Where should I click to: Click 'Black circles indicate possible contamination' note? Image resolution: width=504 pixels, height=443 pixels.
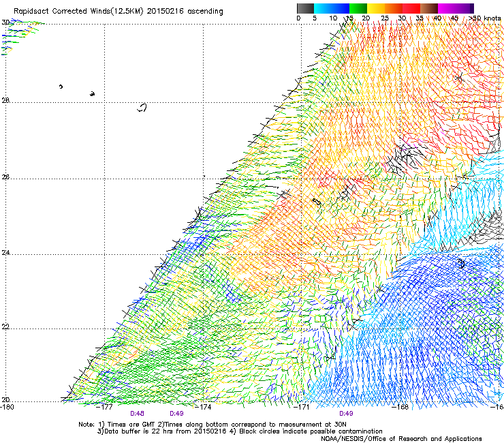coord(311,431)
